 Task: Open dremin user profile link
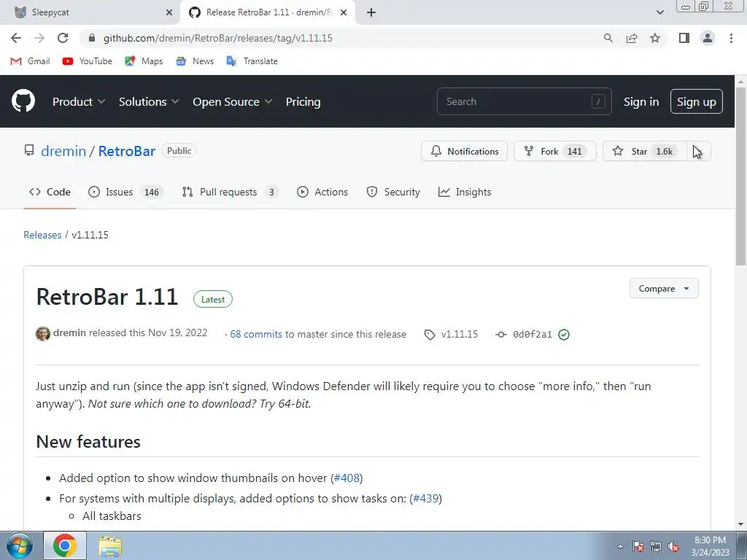[63, 151]
